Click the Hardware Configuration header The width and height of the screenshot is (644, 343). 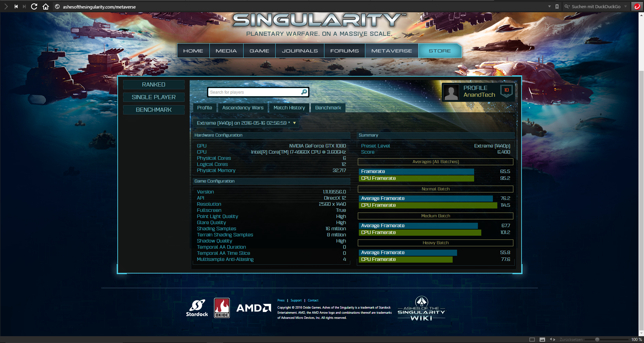point(272,135)
